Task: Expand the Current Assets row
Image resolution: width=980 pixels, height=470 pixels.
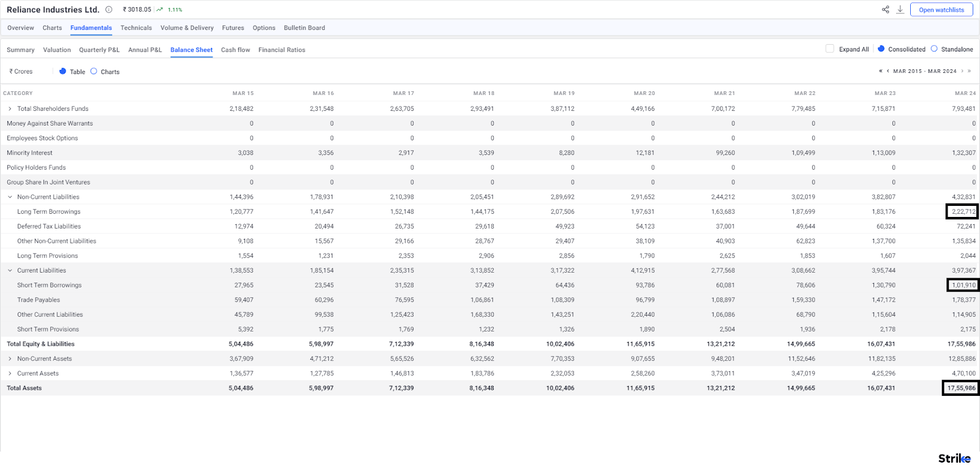Action: pos(10,373)
